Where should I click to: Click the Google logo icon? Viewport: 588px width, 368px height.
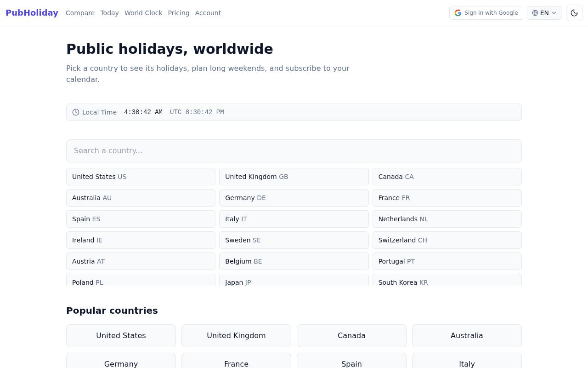(x=458, y=13)
